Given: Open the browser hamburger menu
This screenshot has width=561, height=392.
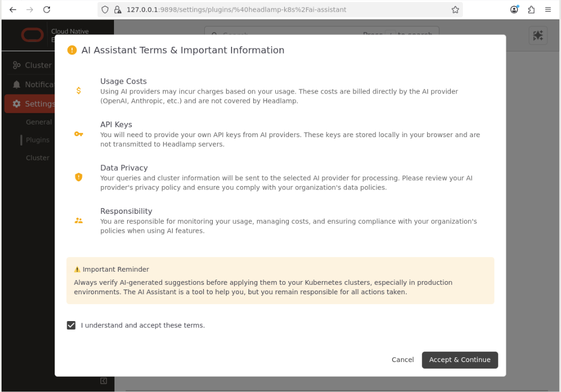Looking at the screenshot, I should pyautogui.click(x=548, y=9).
